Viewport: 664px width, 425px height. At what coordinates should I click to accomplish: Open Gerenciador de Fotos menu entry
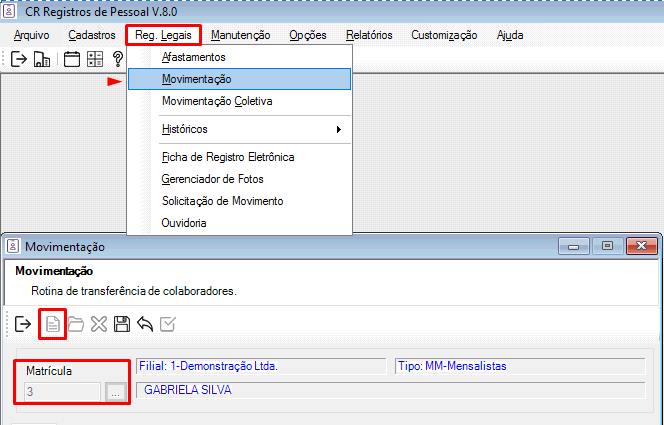[x=240, y=179]
